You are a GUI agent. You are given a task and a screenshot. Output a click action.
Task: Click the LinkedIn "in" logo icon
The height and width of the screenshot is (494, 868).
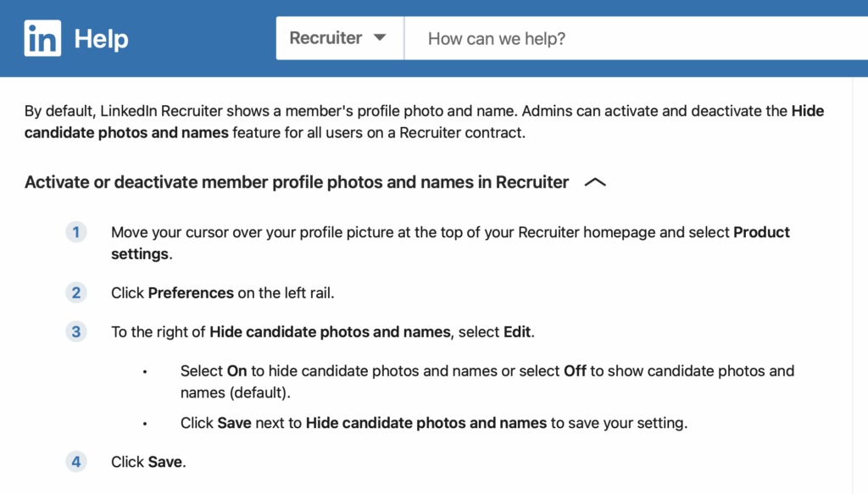click(x=42, y=38)
